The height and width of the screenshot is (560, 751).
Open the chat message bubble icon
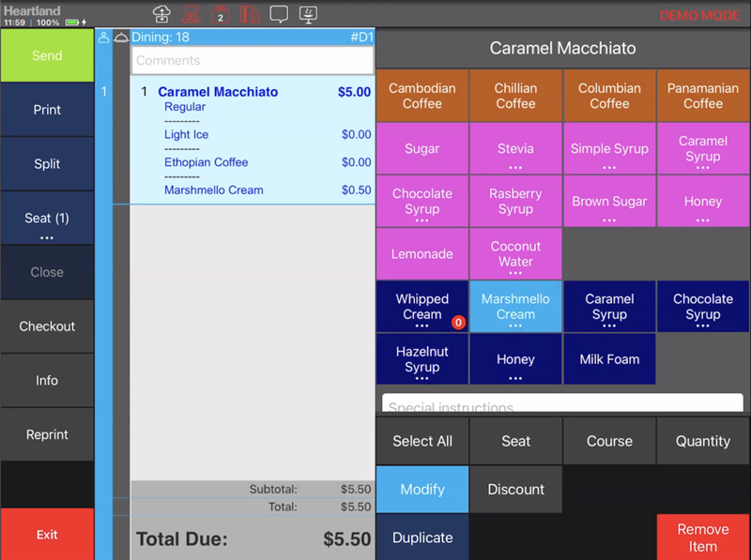click(279, 14)
